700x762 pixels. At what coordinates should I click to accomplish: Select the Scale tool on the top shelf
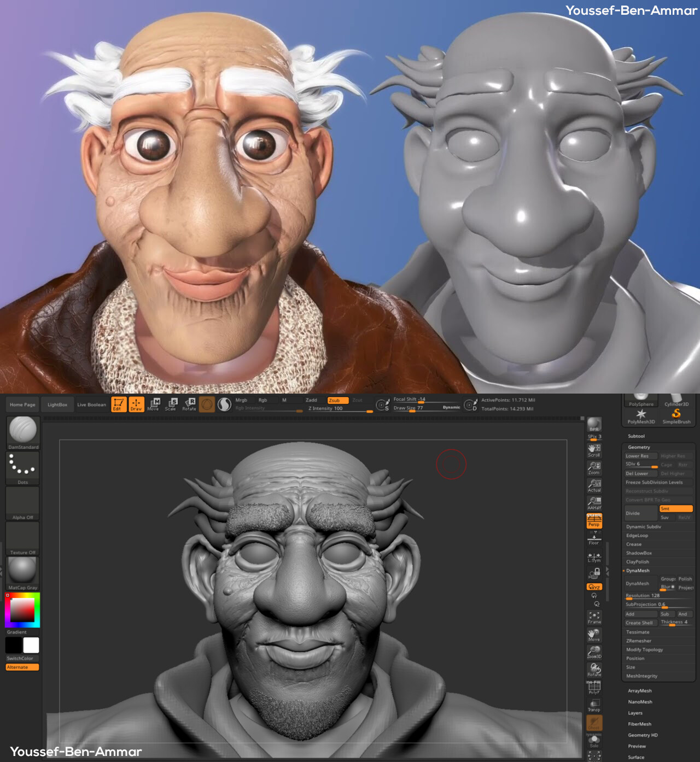171,403
